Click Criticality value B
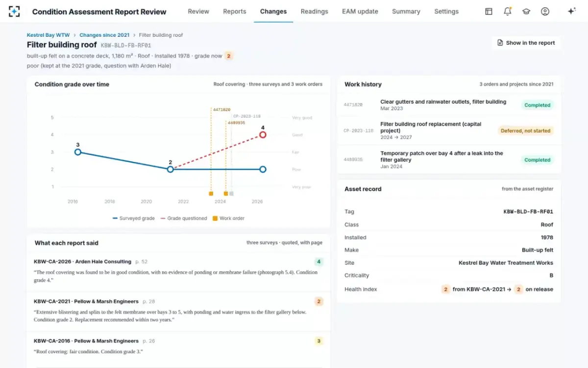 tap(551, 275)
